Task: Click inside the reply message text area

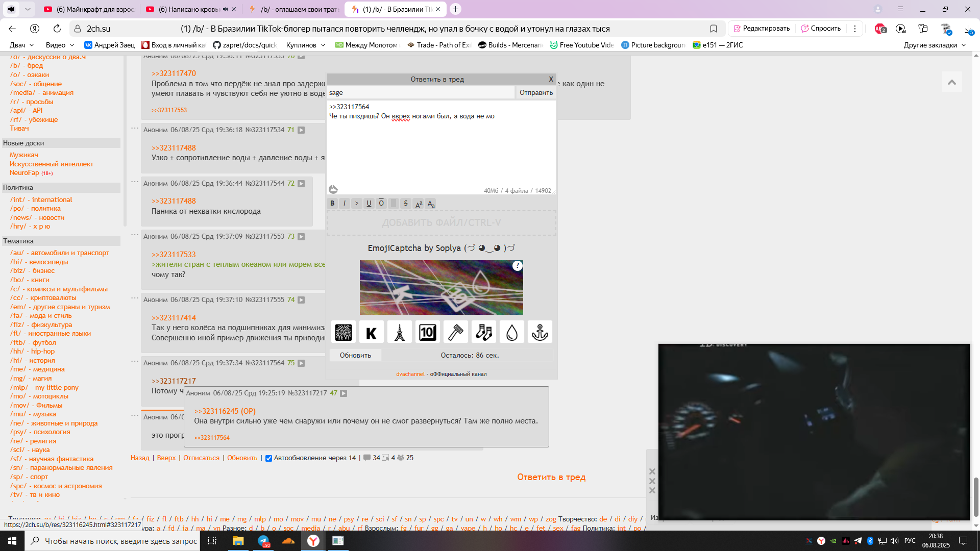Action: click(441, 153)
